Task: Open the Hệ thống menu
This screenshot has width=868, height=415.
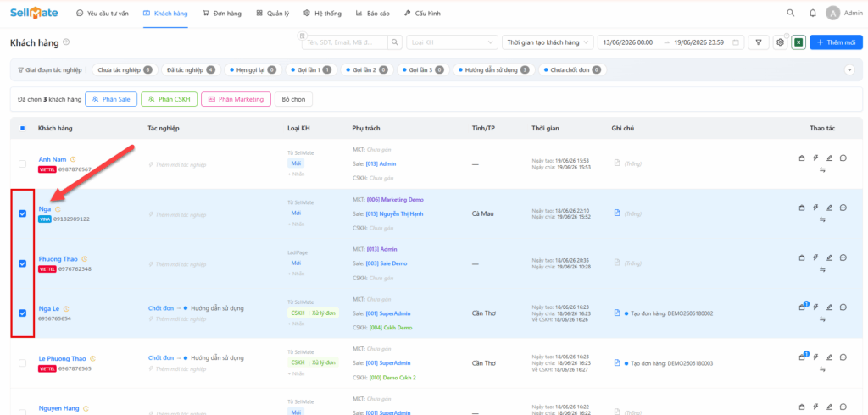Action: 322,14
